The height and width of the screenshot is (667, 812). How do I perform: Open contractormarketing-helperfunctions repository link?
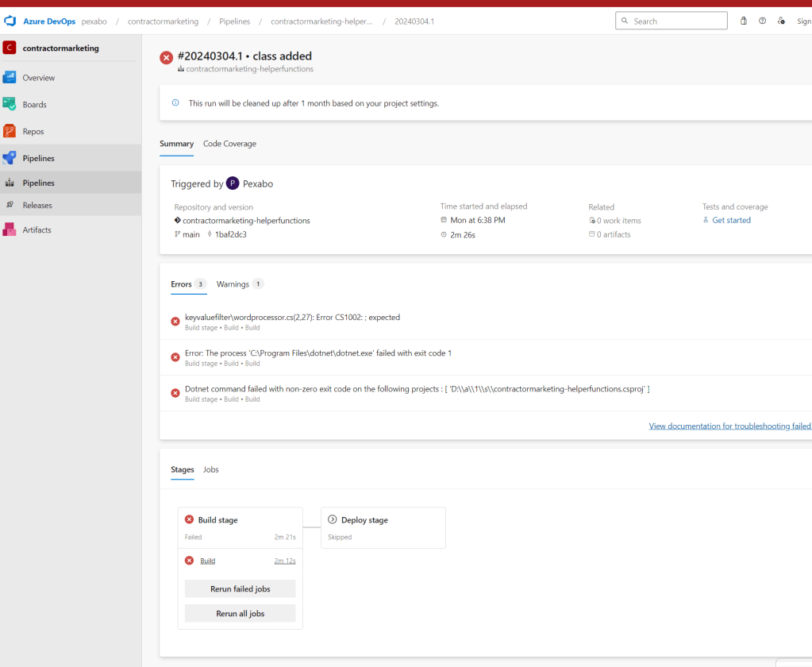click(246, 221)
